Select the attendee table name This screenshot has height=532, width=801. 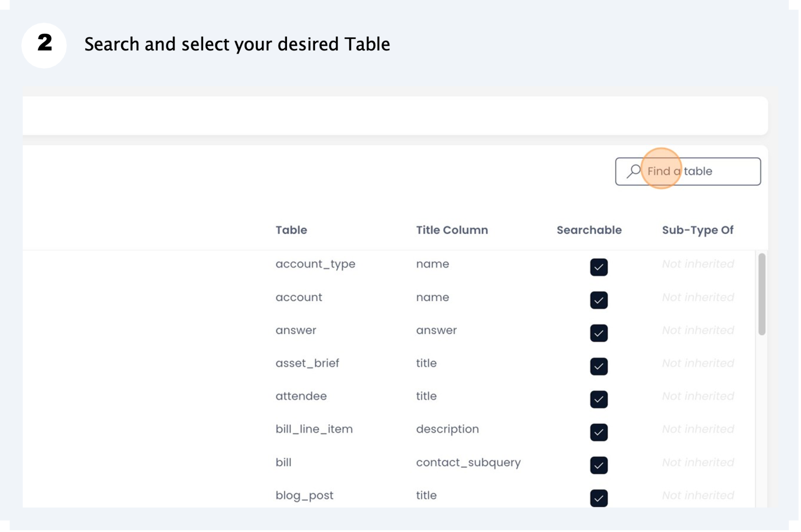[x=302, y=397]
